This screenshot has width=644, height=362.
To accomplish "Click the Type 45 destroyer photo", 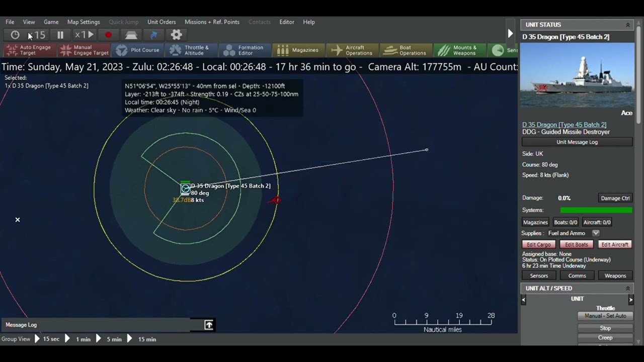I will point(577,75).
